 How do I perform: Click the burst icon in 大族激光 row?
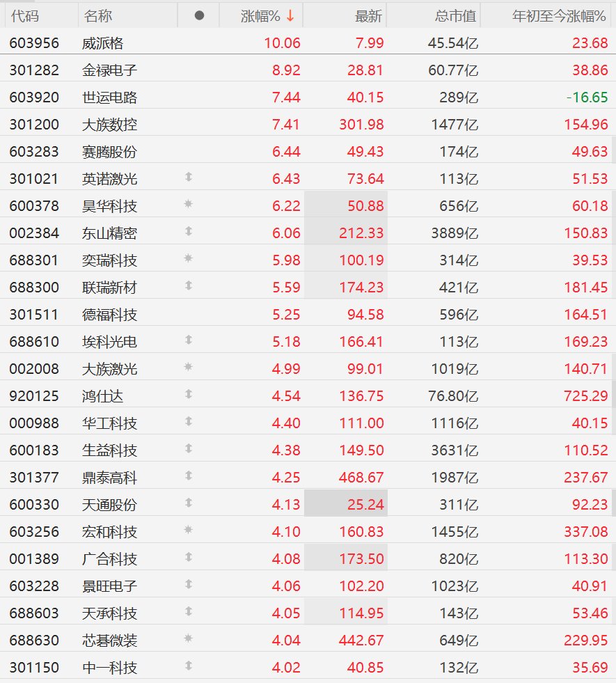(189, 367)
